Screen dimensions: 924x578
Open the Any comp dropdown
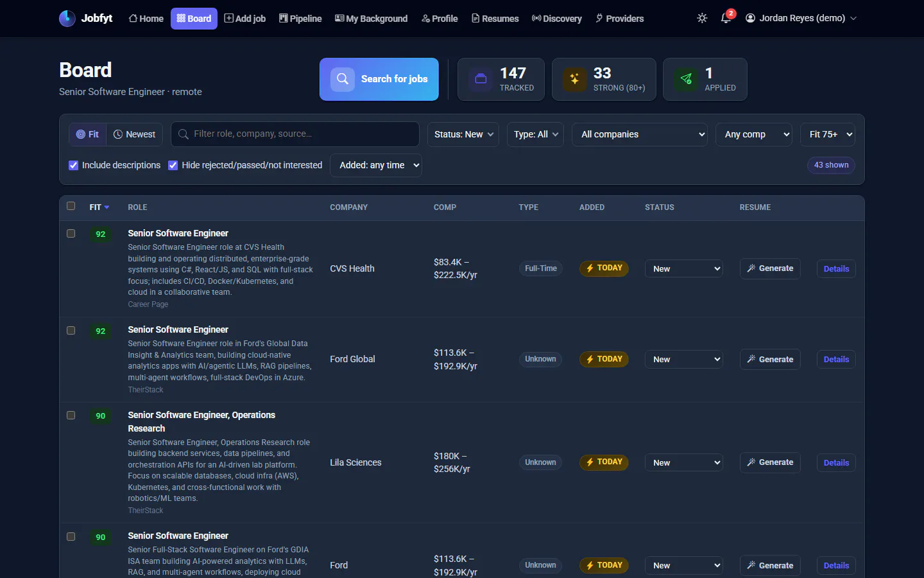pyautogui.click(x=754, y=134)
